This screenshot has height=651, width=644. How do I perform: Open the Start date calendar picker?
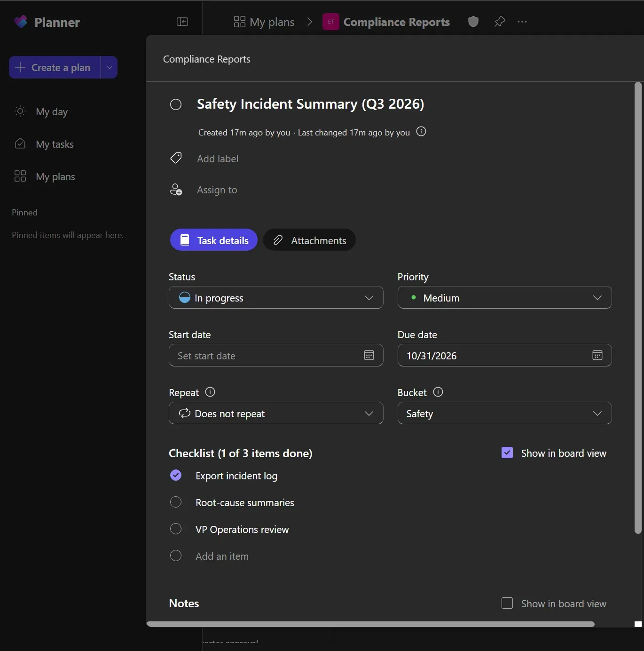click(369, 355)
